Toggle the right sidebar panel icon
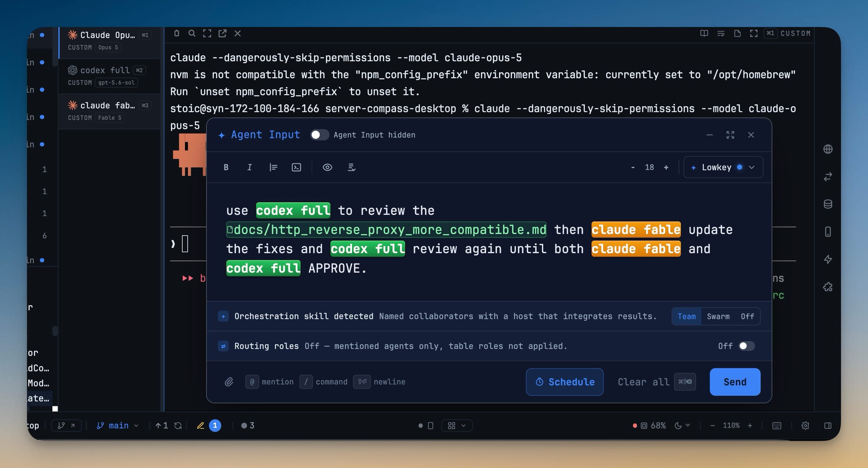Image resolution: width=868 pixels, height=468 pixels. 828,426
